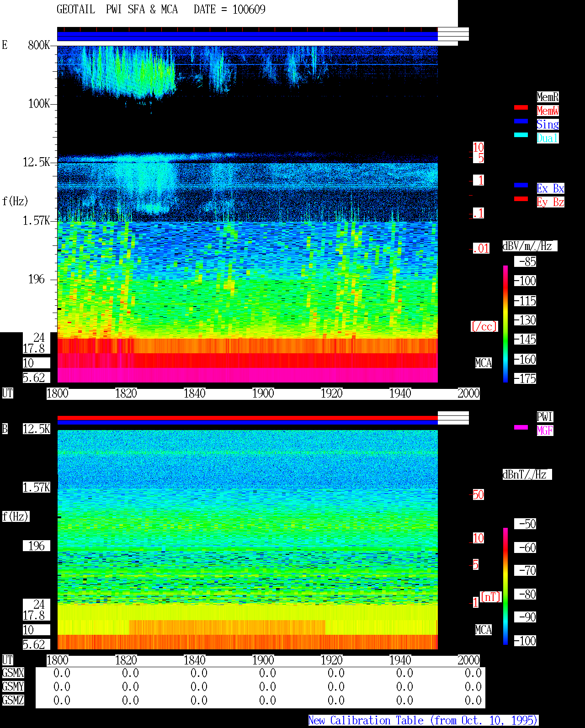
Task: Select the MGF legend label
Action: click(545, 430)
